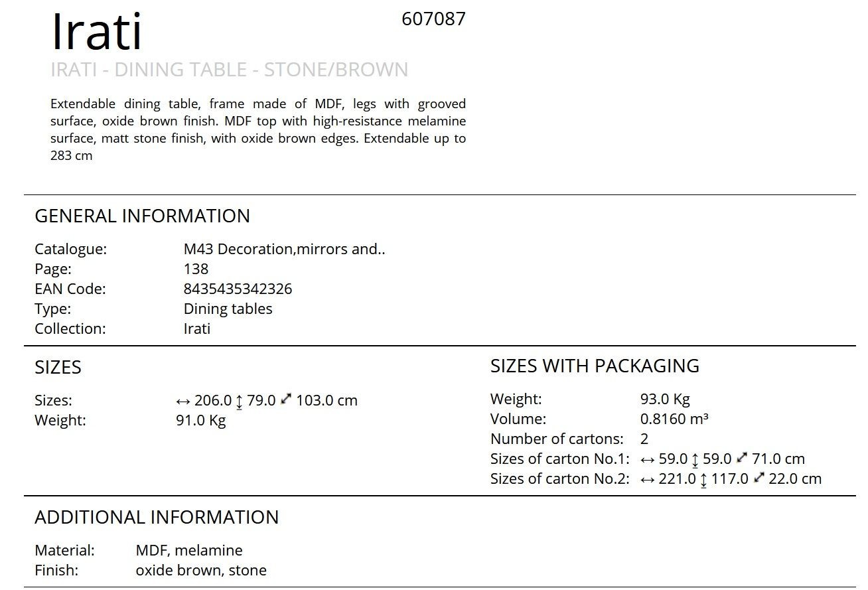Click the Sizes With Packaging heading
This screenshot has height=590, width=868.
tap(595, 366)
